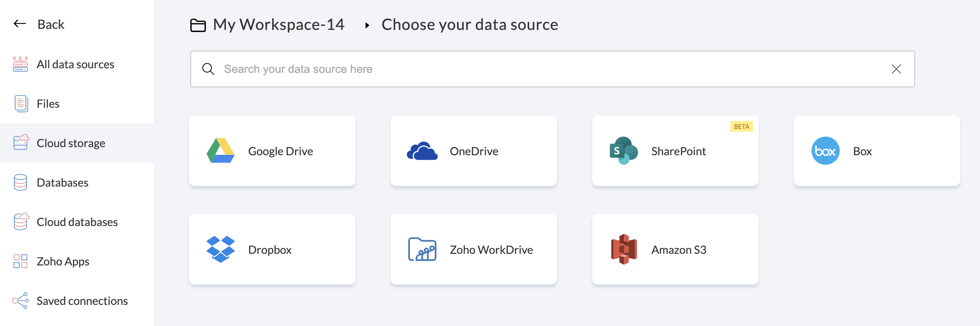Choose the SharePoint logo icon
980x326 pixels.
624,151
